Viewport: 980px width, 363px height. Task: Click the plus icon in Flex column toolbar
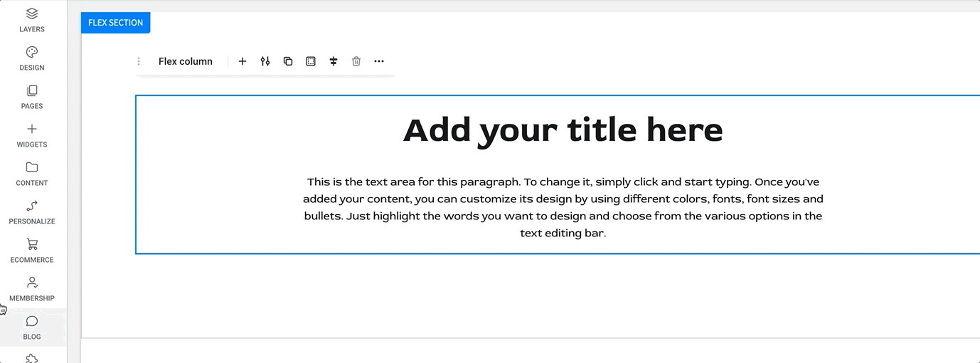click(x=243, y=61)
